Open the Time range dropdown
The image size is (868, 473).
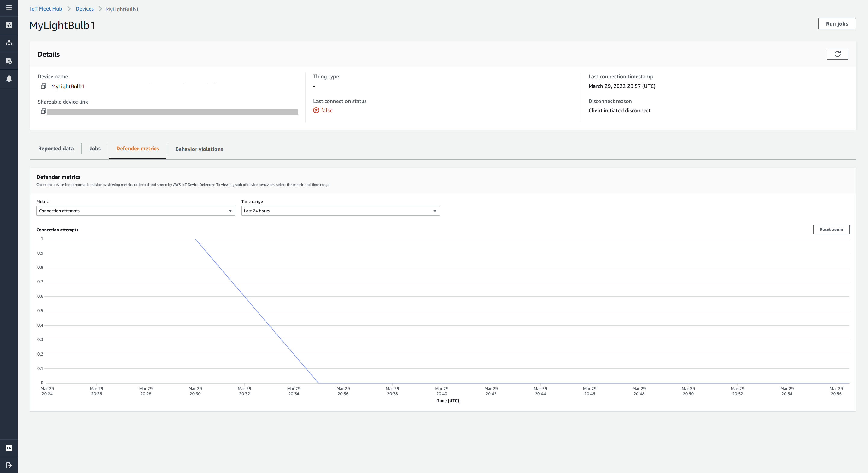tap(340, 211)
